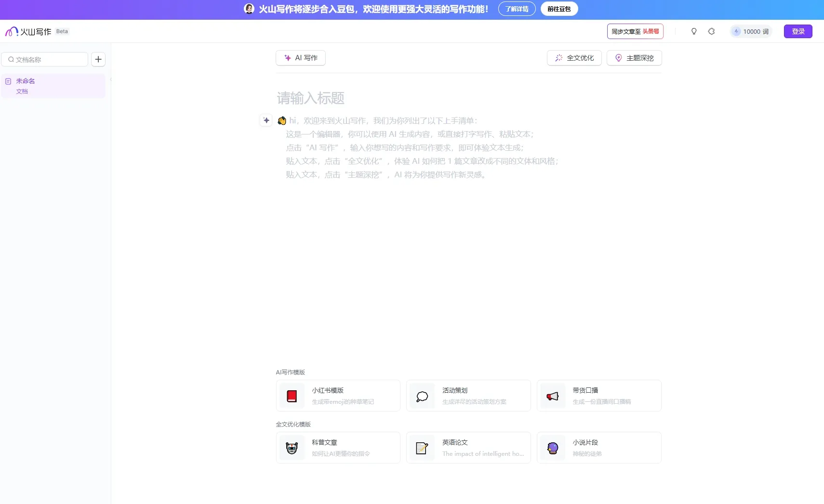Screen dimensions: 824x504
Task: Select the 未命名 document in the sidebar
Action: tap(53, 85)
